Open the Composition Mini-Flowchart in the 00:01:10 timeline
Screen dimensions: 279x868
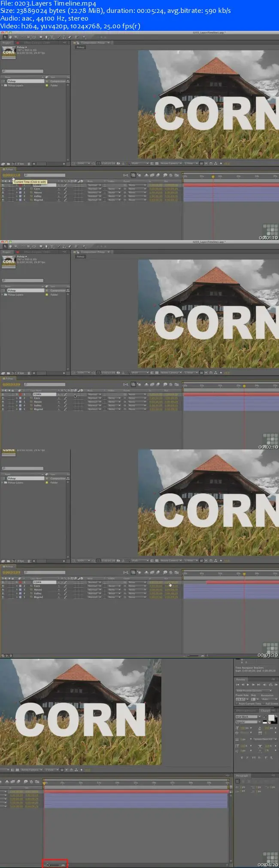(125, 175)
